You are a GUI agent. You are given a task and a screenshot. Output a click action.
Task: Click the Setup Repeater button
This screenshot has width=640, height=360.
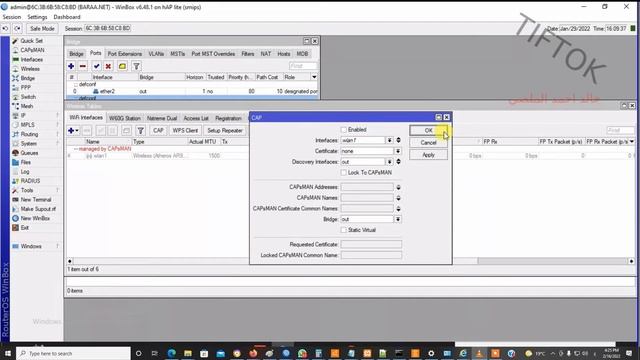[224, 131]
